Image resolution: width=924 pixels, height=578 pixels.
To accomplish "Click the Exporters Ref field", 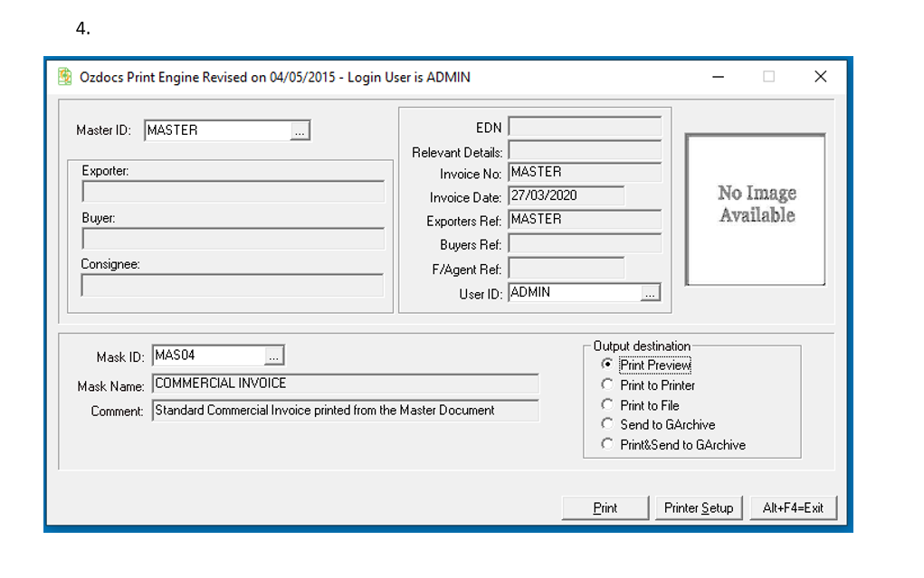I will (585, 219).
